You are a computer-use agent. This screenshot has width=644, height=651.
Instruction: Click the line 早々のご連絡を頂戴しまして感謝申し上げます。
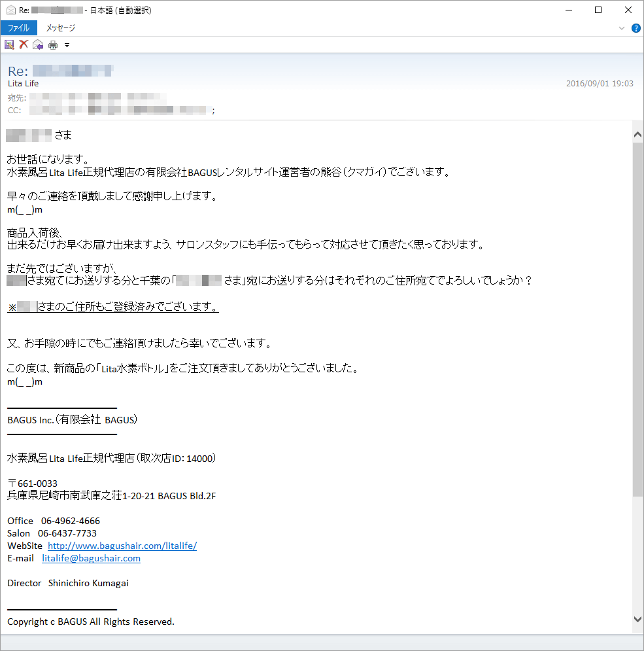tap(112, 196)
